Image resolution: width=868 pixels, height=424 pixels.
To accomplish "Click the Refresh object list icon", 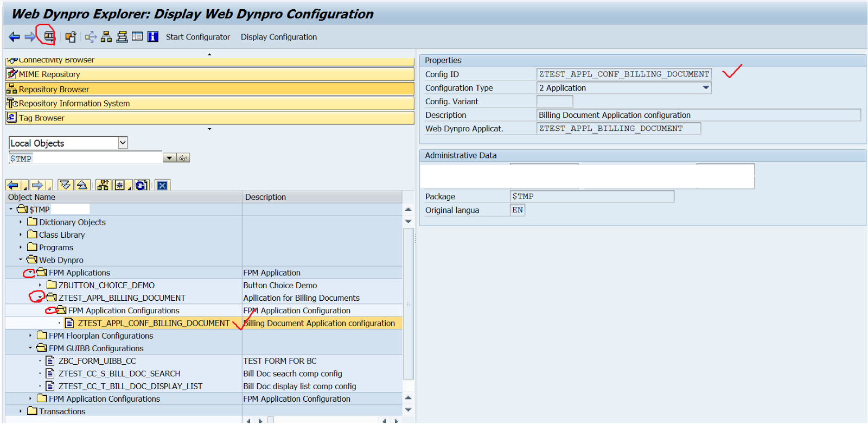I will coord(141,185).
